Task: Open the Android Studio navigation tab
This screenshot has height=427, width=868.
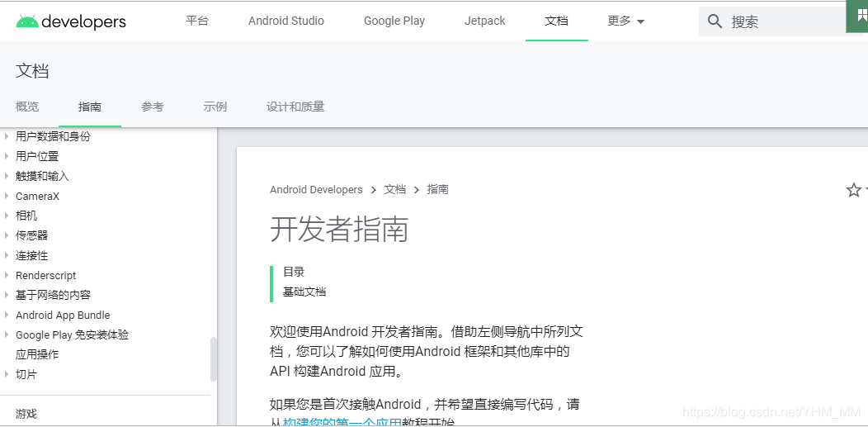Action: click(x=286, y=21)
